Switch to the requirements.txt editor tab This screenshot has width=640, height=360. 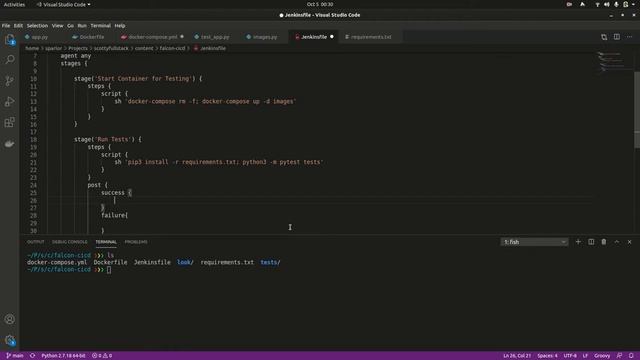pyautogui.click(x=371, y=37)
